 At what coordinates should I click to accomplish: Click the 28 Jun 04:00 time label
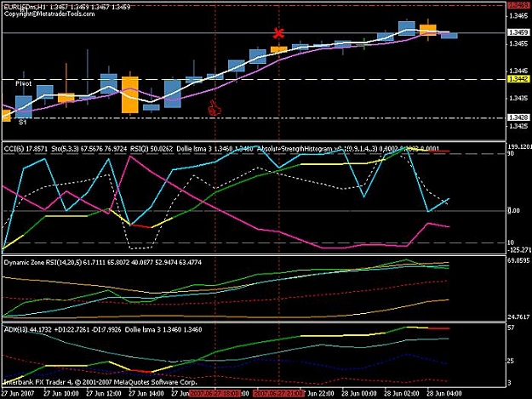pyautogui.click(x=443, y=394)
